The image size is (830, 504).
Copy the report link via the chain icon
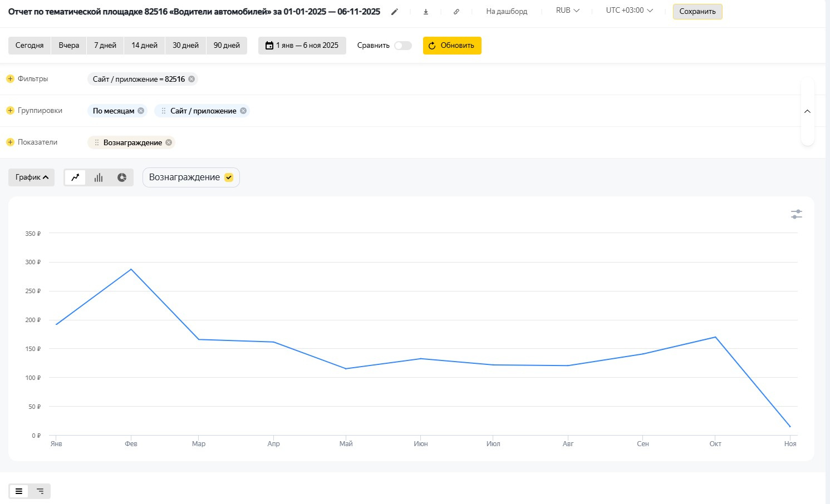click(x=456, y=12)
